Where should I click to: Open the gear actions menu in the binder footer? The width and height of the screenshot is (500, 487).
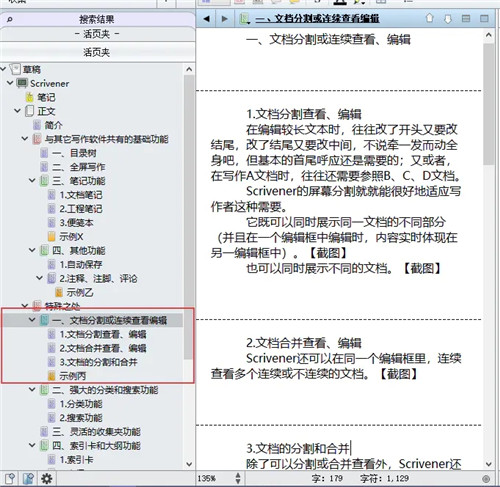tap(46, 479)
